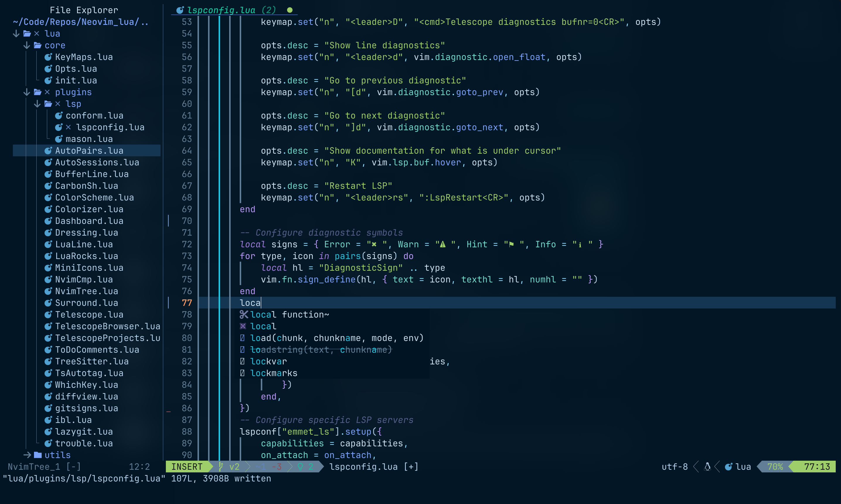Select load(chunk, chunkname, mode, env) completion
Screen dimensions: 841x504
tap(336, 338)
